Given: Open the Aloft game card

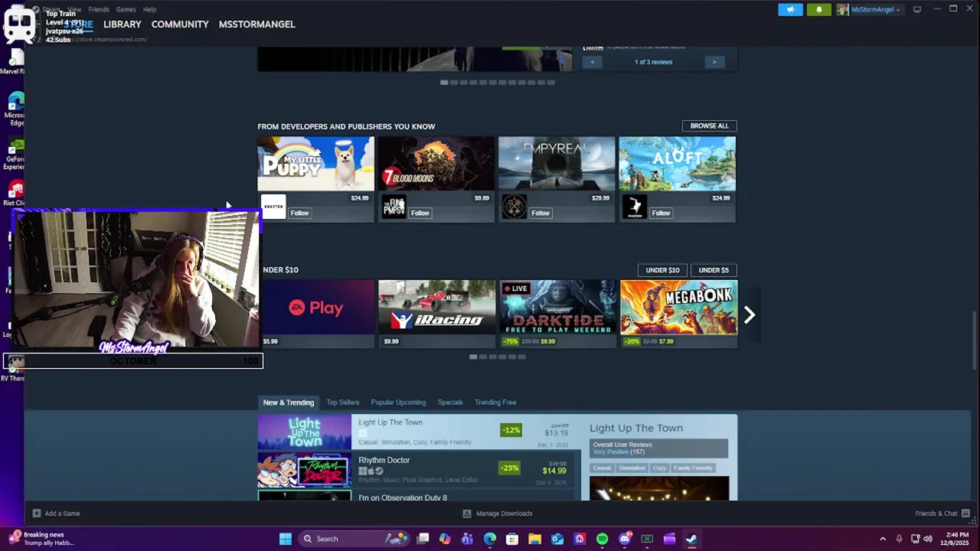Looking at the screenshot, I should pos(677,164).
